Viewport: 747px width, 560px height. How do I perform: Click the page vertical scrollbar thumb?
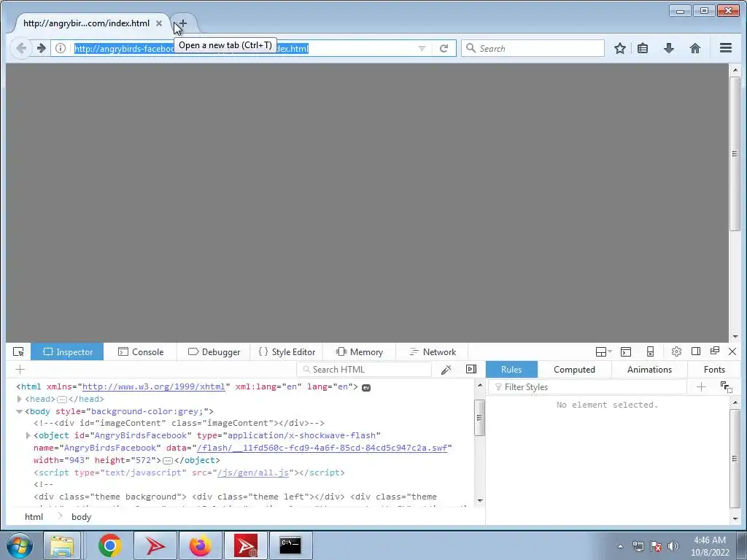[x=735, y=154]
